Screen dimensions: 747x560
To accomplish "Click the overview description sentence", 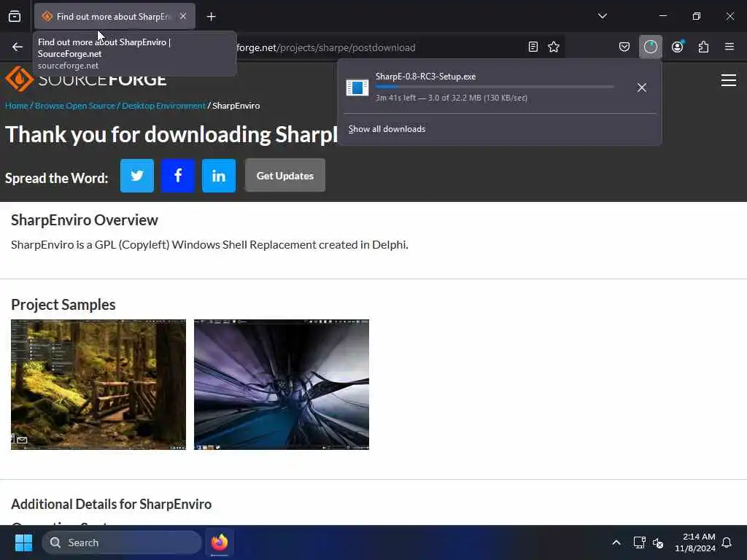I will pos(209,245).
